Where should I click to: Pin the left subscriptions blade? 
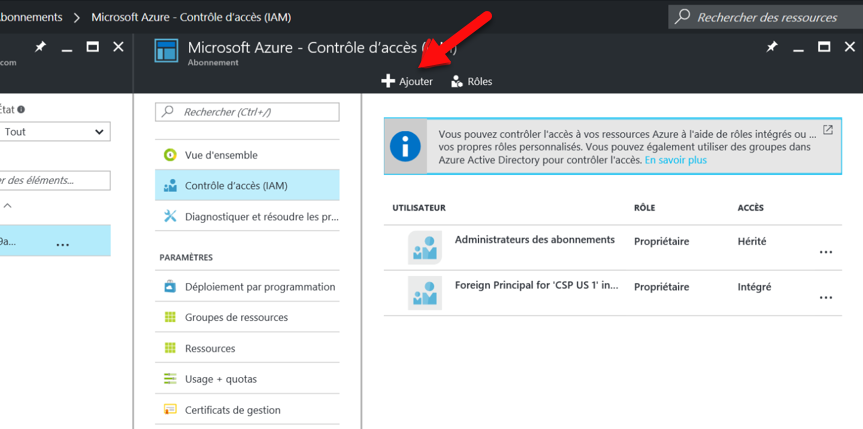pos(40,47)
